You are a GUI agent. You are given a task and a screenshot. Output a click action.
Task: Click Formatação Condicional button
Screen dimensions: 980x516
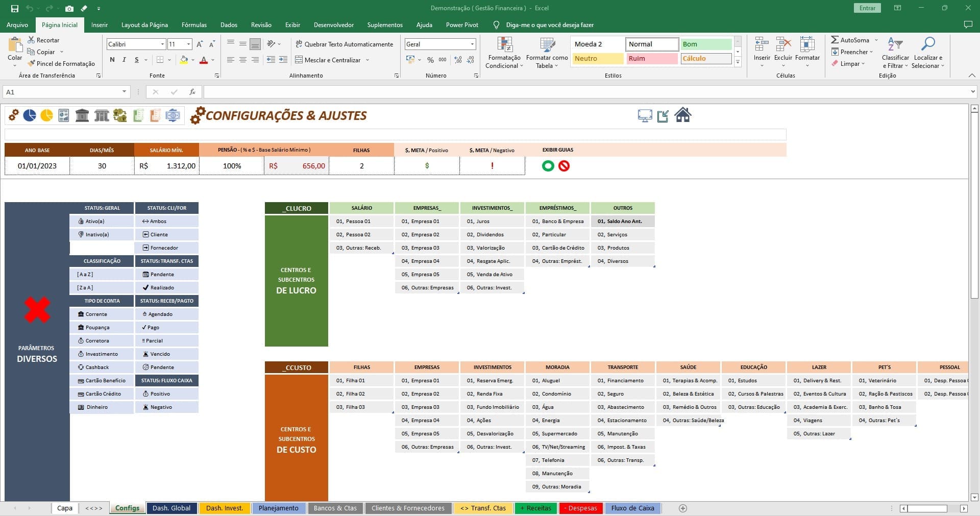point(504,53)
